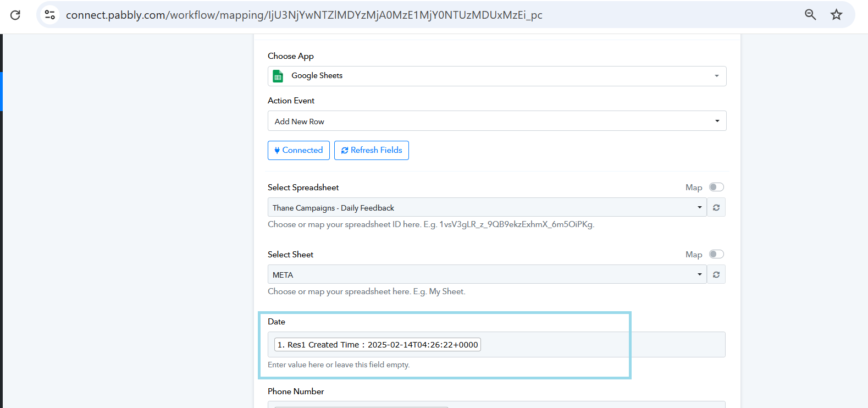Click the zoom magnifier icon in address bar
Viewport: 868px width, 408px height.
(x=810, y=15)
